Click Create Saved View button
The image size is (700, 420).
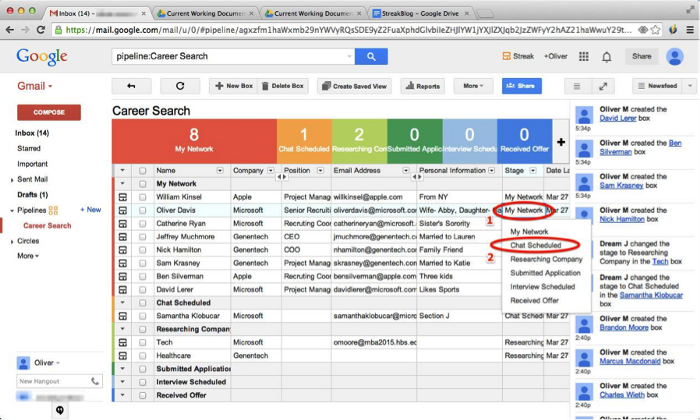(354, 86)
